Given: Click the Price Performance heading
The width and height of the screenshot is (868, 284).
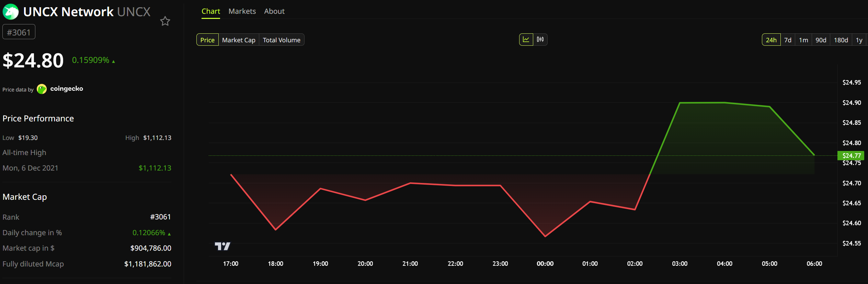Looking at the screenshot, I should click(38, 119).
